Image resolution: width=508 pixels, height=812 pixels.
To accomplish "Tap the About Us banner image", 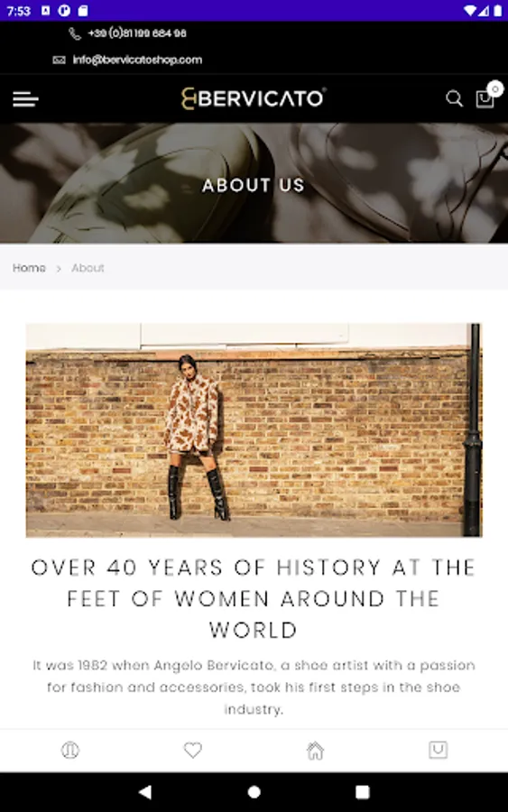I will [x=254, y=183].
